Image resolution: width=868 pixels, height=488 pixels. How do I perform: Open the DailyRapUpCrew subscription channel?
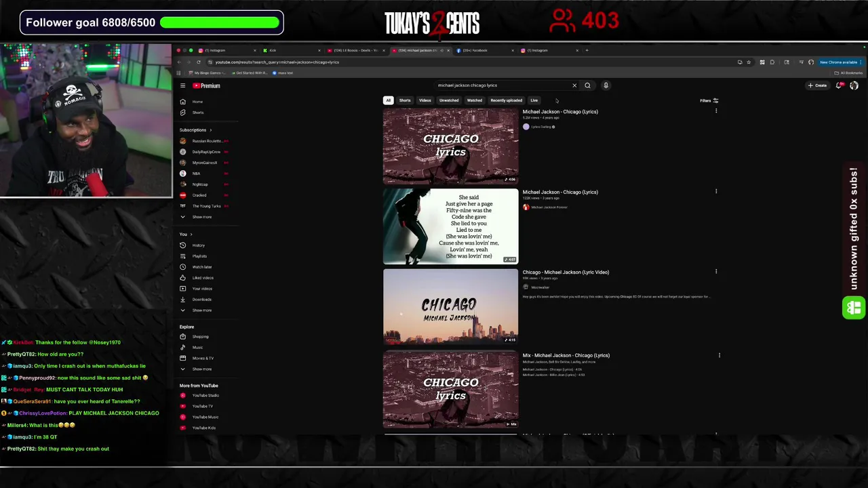(203, 152)
